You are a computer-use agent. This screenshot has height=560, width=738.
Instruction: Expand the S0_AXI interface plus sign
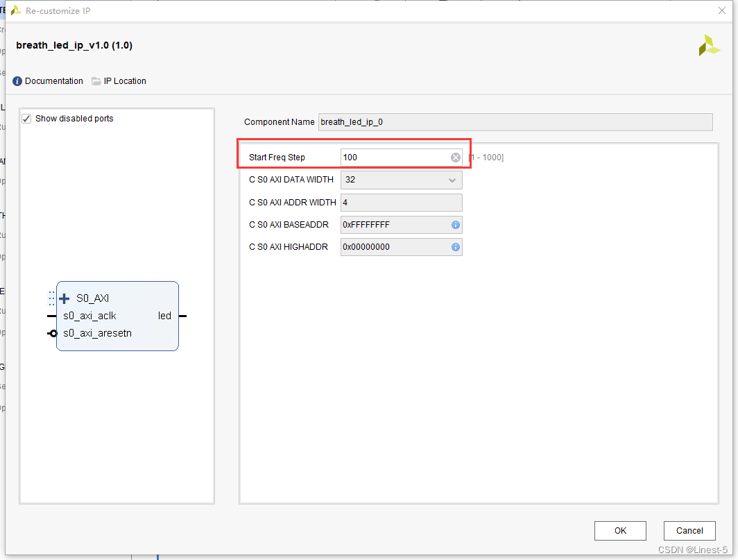click(65, 298)
